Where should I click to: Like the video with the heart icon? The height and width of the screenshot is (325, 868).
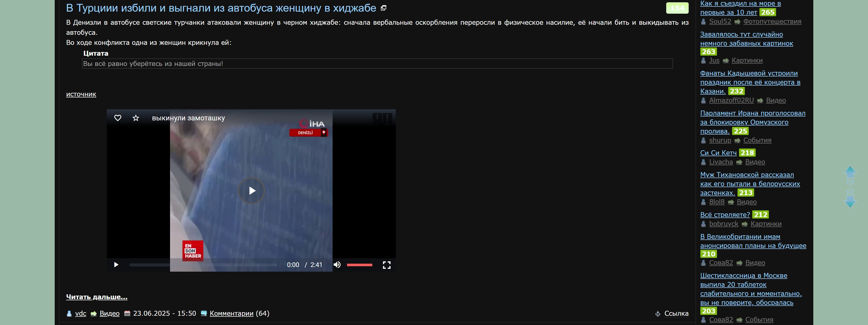point(118,118)
